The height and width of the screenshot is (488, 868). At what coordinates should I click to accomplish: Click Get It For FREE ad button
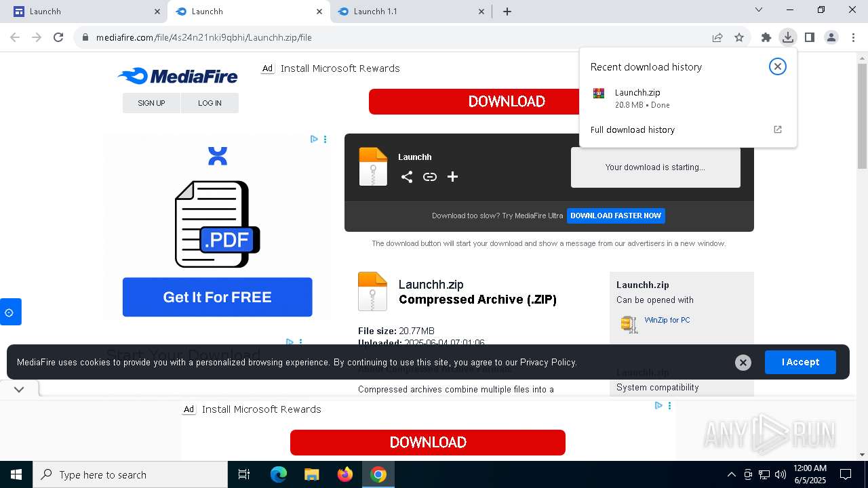pos(217,297)
